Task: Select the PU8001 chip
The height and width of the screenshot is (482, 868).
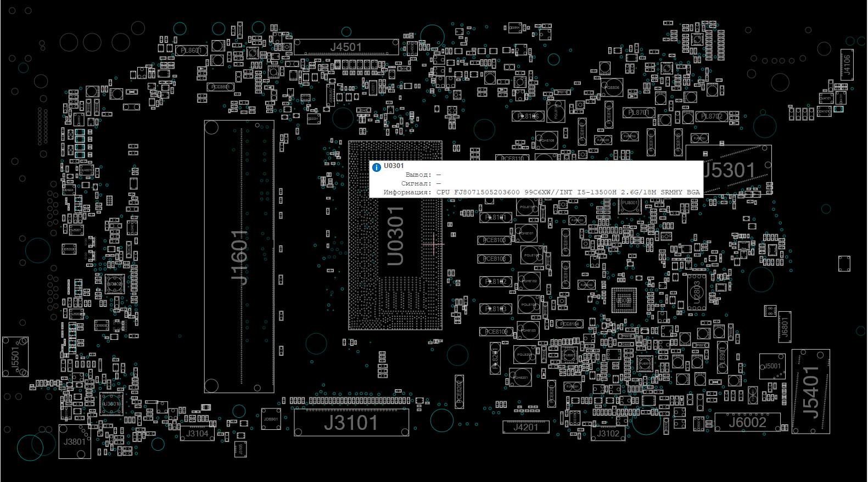Action: (x=629, y=205)
